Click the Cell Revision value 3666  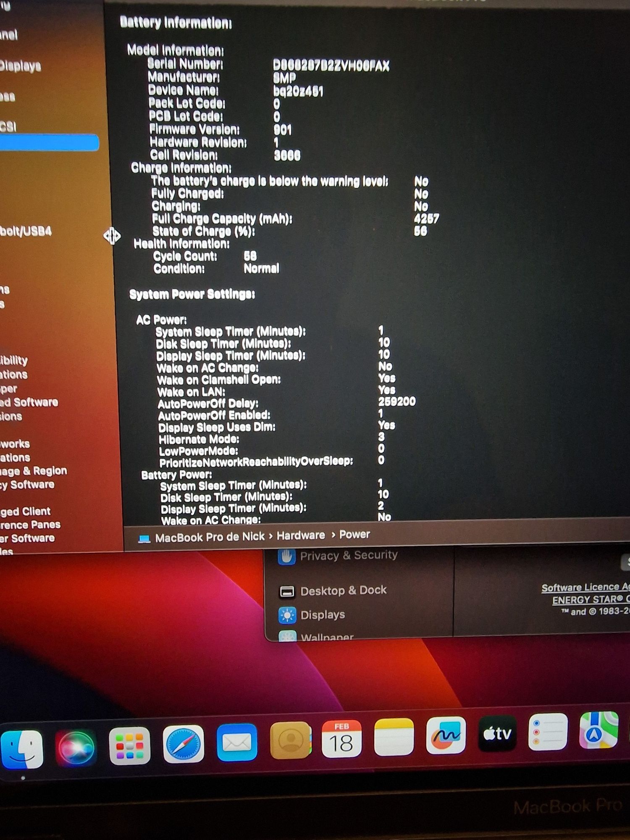[x=287, y=155]
